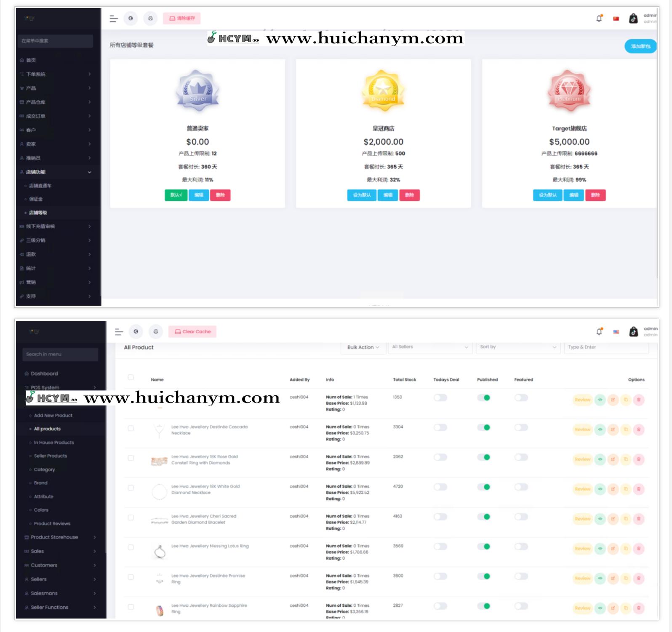Open the All Sellers dropdown
672x632 pixels.
(429, 347)
